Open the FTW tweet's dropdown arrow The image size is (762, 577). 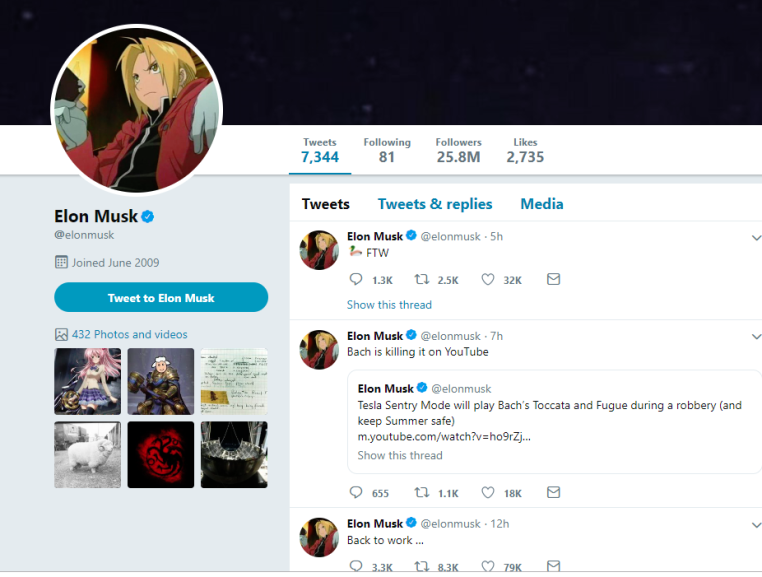click(756, 237)
